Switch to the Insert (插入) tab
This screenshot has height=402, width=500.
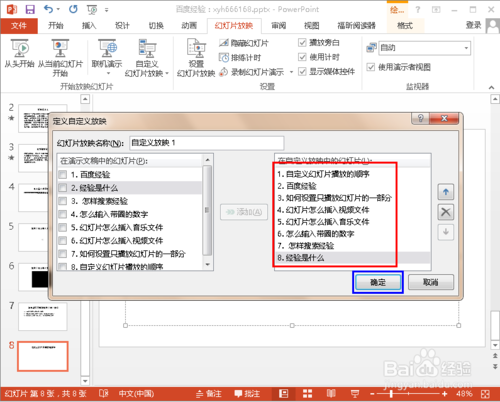[x=89, y=26]
